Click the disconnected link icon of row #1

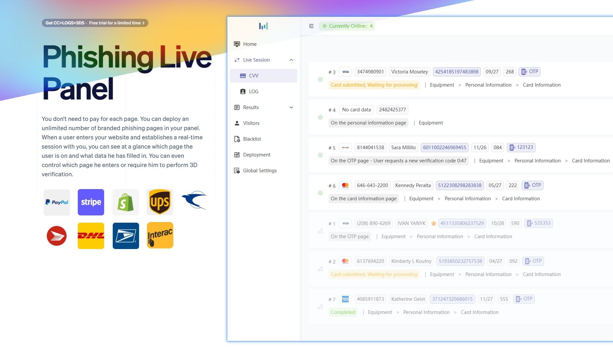coord(320,231)
